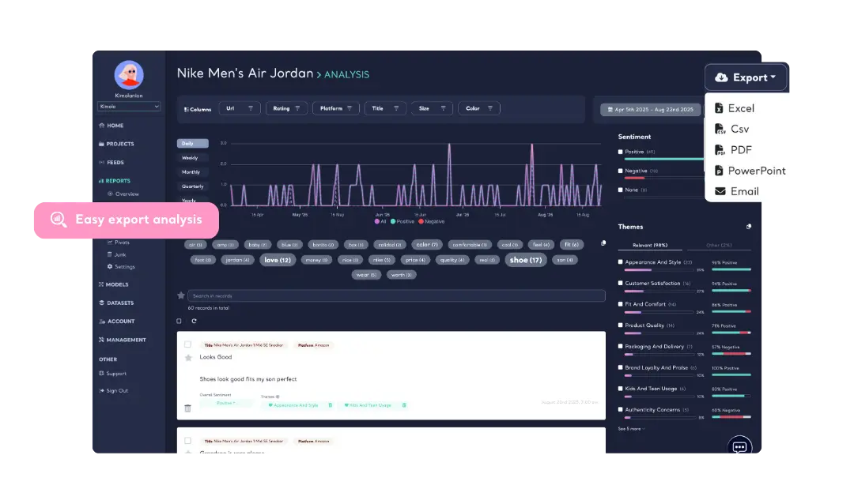
Task: Star the 'Looks Good' review record
Action: (188, 358)
